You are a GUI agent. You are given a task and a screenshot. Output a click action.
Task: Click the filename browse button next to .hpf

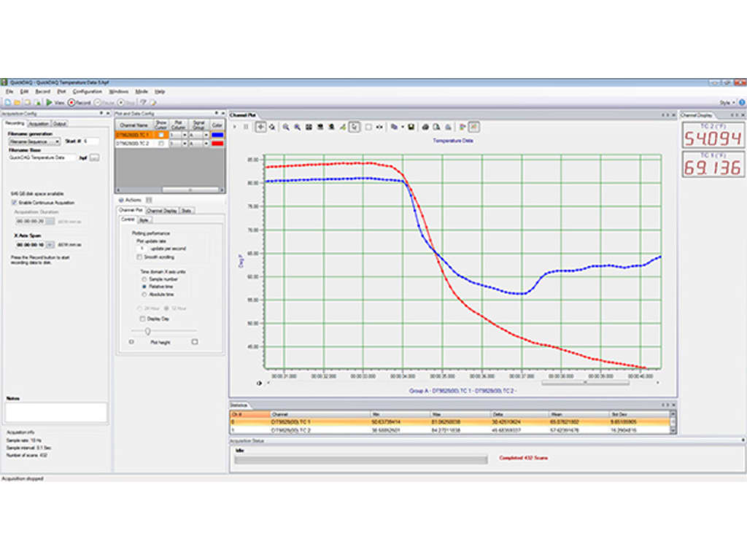(95, 157)
